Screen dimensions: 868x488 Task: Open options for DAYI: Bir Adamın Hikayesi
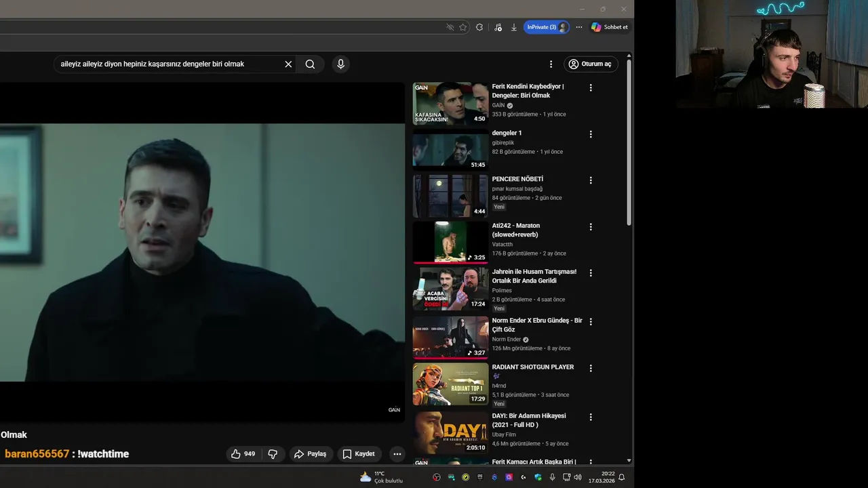[x=591, y=417]
